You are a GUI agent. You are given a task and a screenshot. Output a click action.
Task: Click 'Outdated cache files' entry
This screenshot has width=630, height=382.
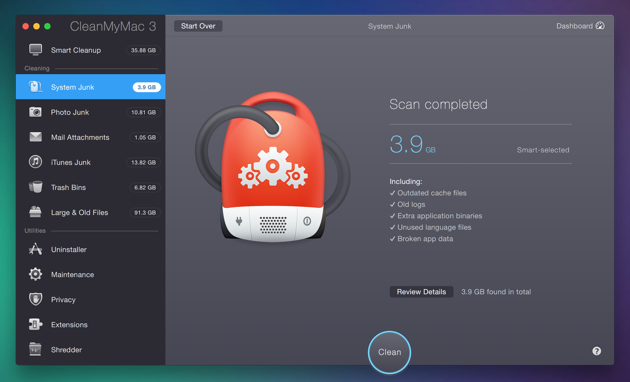click(x=428, y=193)
